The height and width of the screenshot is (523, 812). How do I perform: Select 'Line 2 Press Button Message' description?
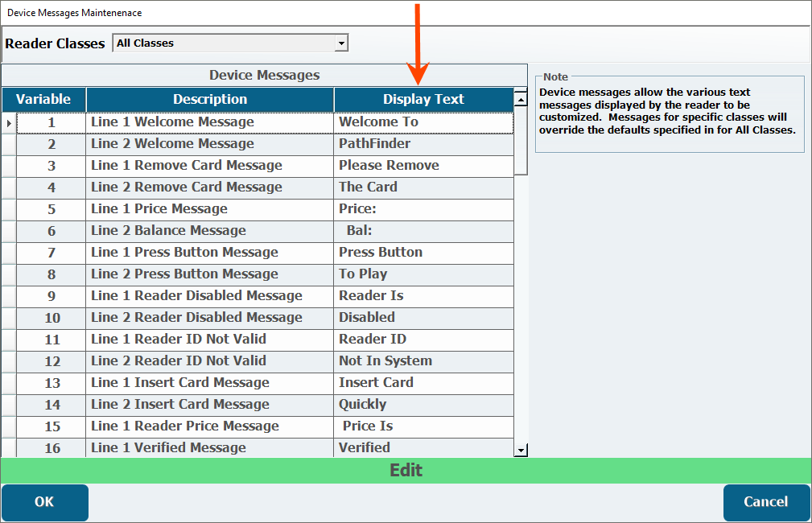[x=184, y=274]
